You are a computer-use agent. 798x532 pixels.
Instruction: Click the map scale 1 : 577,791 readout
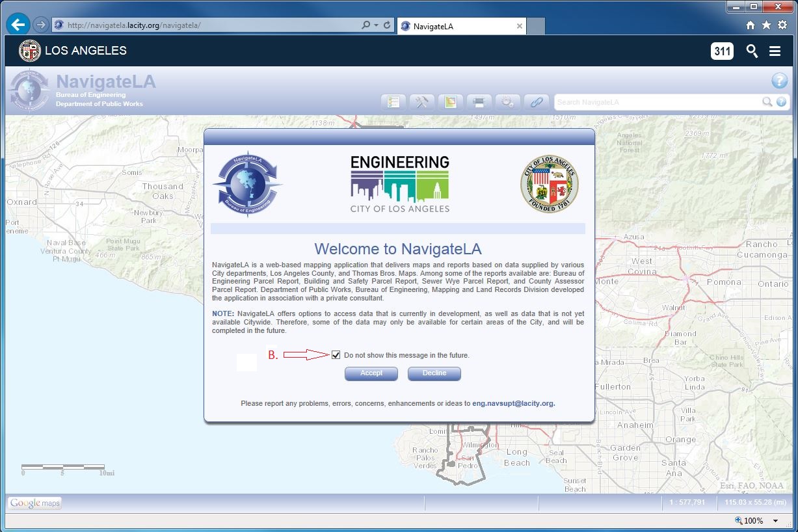tap(687, 503)
